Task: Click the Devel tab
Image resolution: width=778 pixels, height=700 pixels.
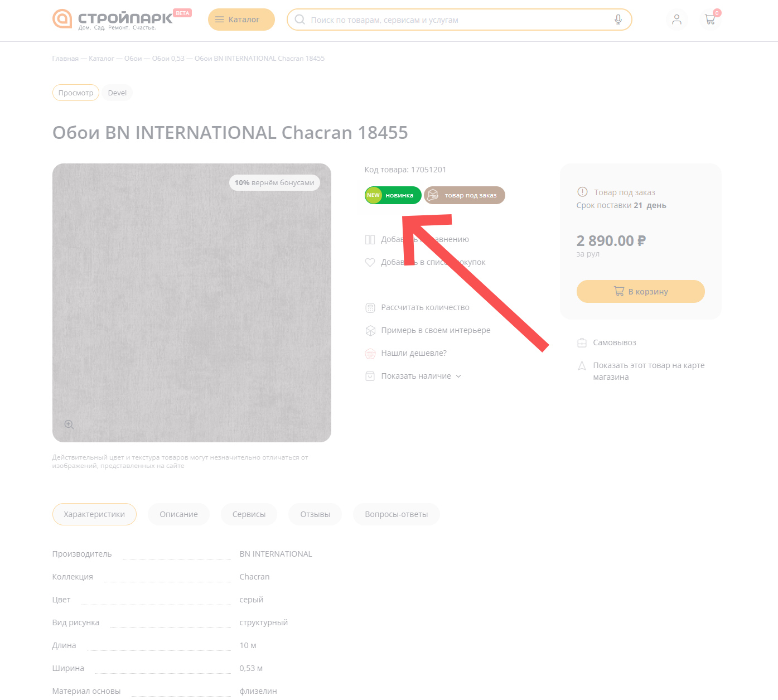Action: pyautogui.click(x=117, y=93)
